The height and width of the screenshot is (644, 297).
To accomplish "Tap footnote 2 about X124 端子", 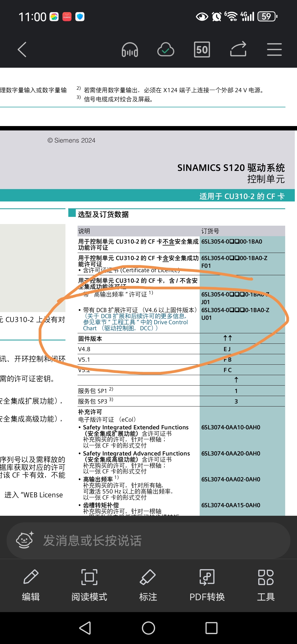I will [x=170, y=90].
